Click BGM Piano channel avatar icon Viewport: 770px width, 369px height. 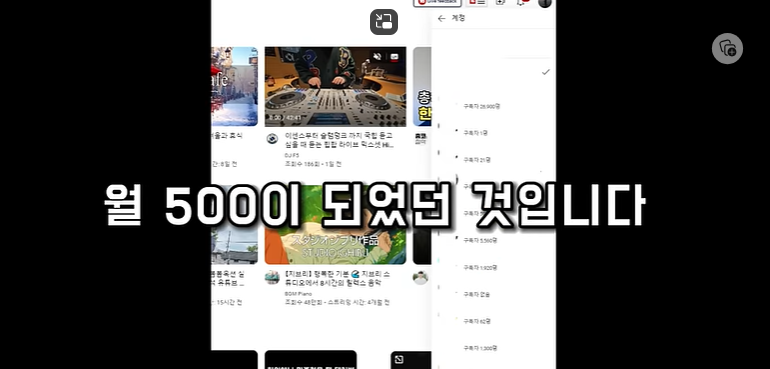click(272, 277)
